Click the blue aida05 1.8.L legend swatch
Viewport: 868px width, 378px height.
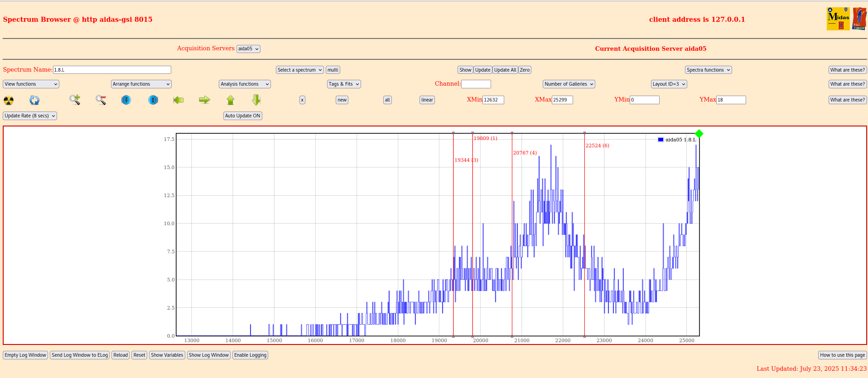[661, 140]
